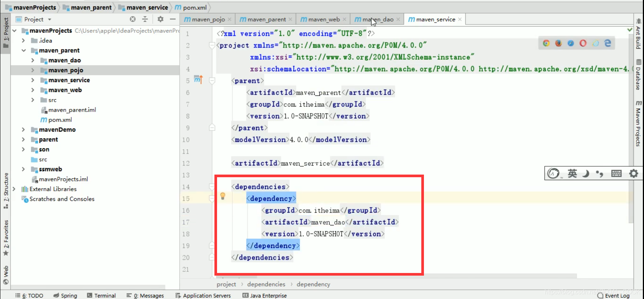Hide the Project panel with minimize icon
644x299 pixels.
[173, 19]
